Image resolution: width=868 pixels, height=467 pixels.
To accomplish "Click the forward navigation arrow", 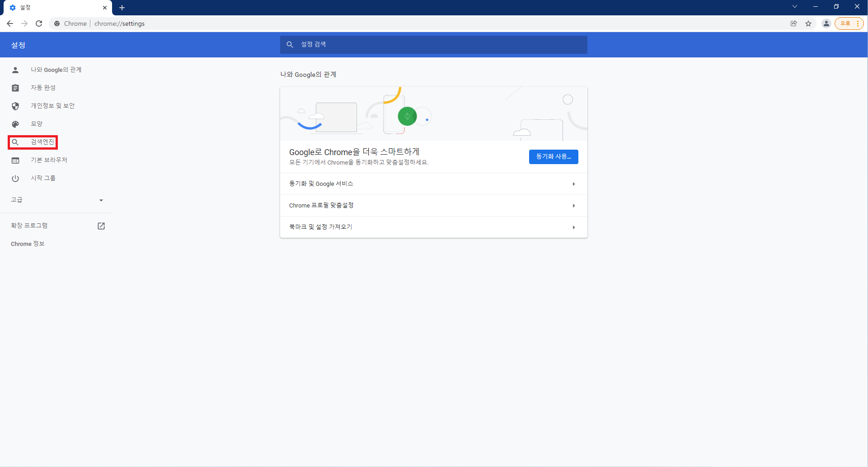I will [x=24, y=24].
